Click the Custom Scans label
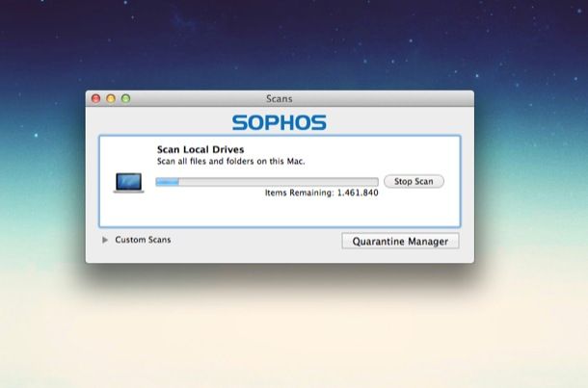 click(x=143, y=240)
